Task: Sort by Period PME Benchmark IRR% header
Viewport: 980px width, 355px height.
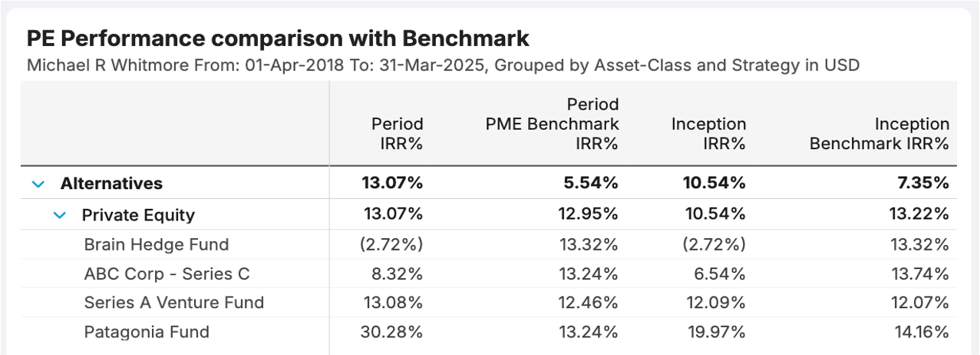Action: [552, 123]
